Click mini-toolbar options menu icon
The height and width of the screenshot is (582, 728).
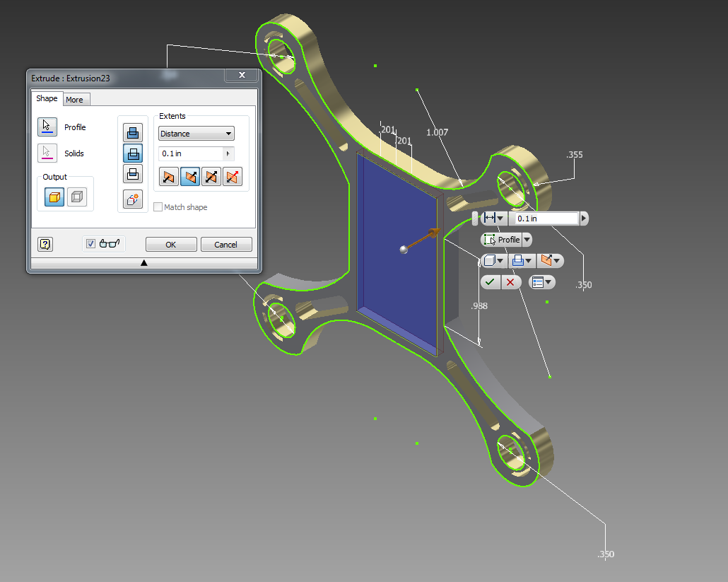click(538, 282)
